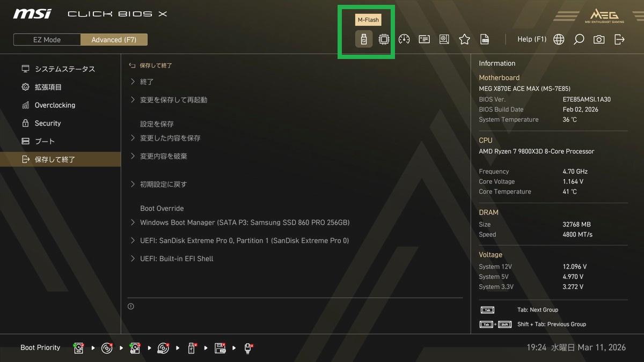644x362 pixels.
Task: Open search with the magnifier icon
Action: coord(579,39)
